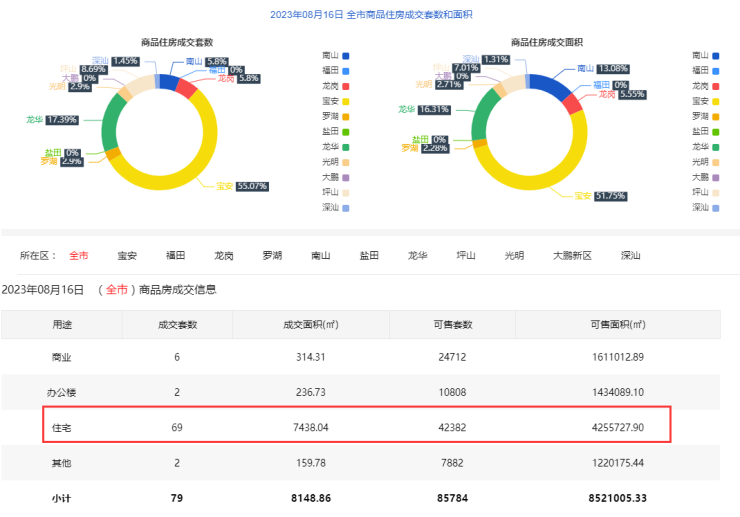Select the 全市 district filter tab
The height and width of the screenshot is (517, 740).
78,256
